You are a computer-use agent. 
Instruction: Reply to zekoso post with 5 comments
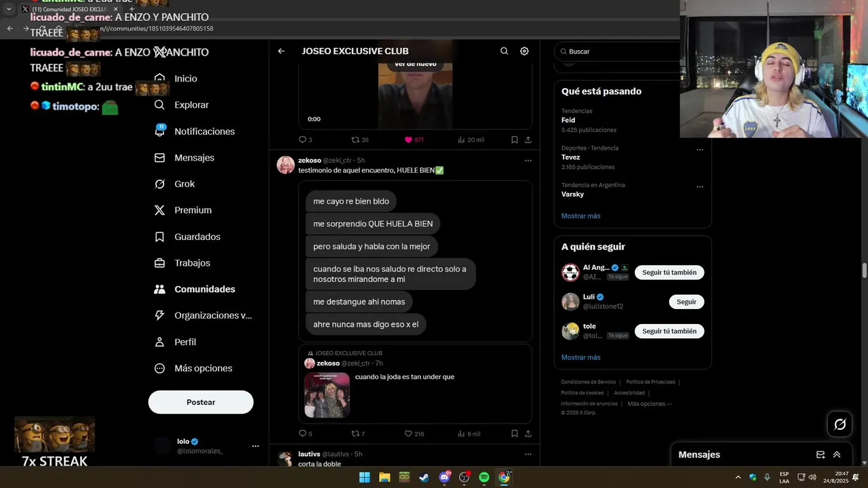pos(306,434)
